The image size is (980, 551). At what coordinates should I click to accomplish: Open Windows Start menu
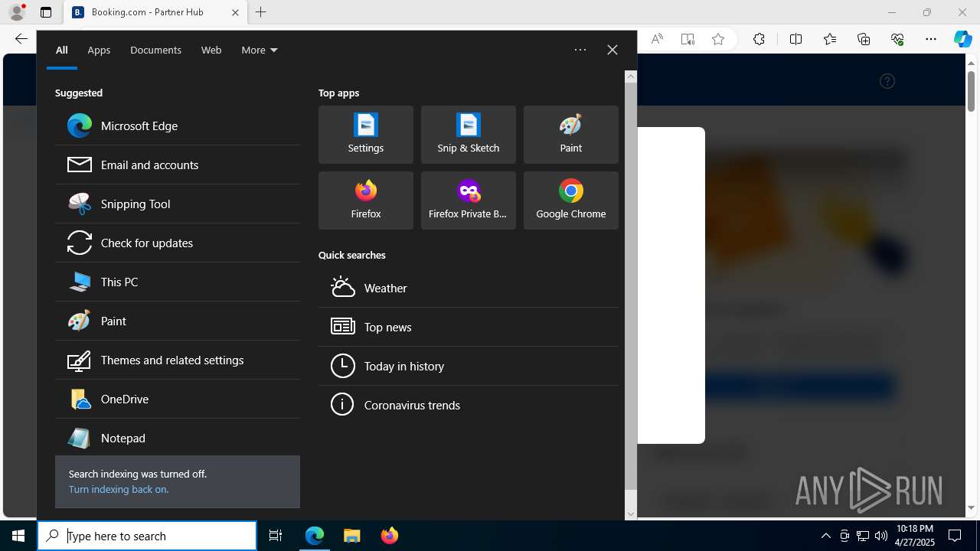coord(18,536)
